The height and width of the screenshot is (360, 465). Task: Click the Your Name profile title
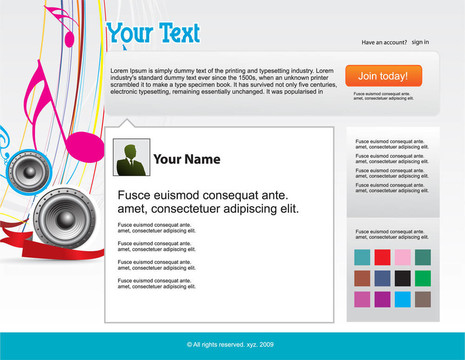coord(187,159)
